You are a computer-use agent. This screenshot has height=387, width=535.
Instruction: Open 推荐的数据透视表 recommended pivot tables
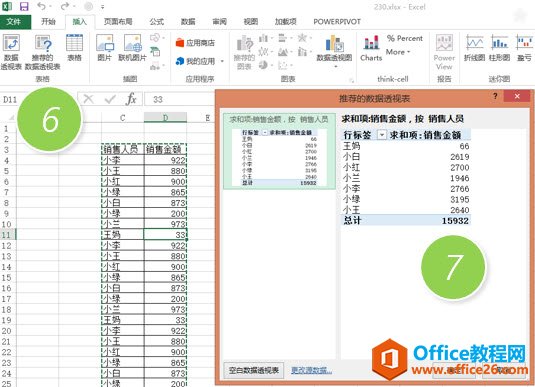coord(43,52)
